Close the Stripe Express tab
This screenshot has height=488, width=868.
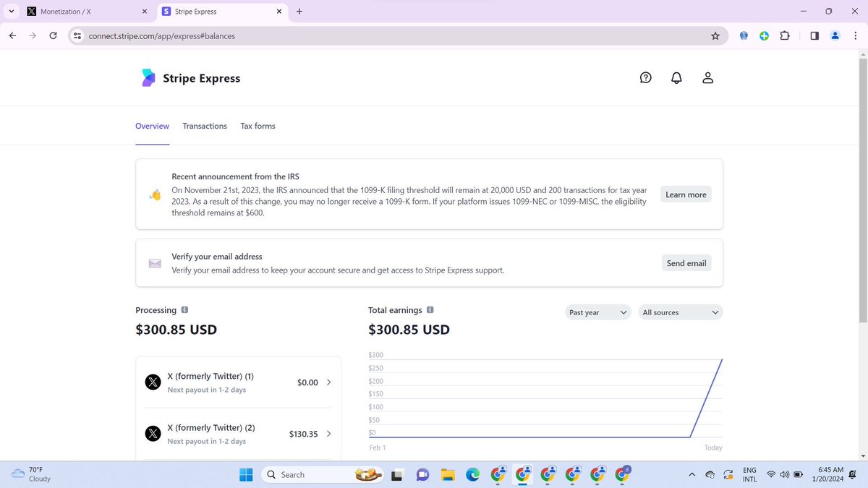pos(279,12)
